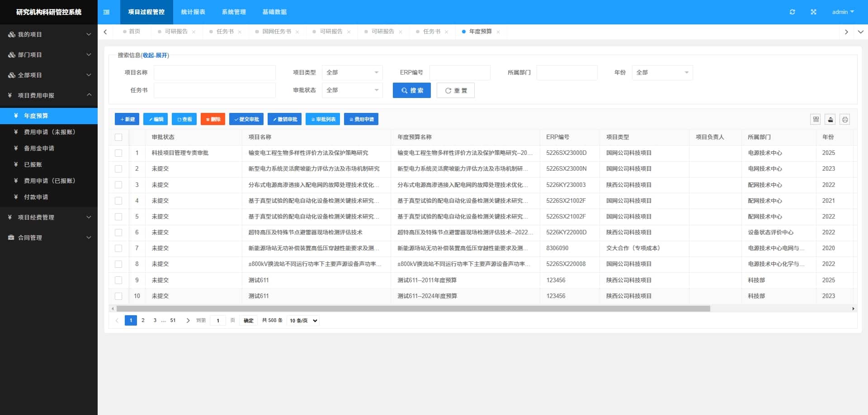Click the 项目名称 input field
The height and width of the screenshot is (415, 868).
pyautogui.click(x=215, y=73)
